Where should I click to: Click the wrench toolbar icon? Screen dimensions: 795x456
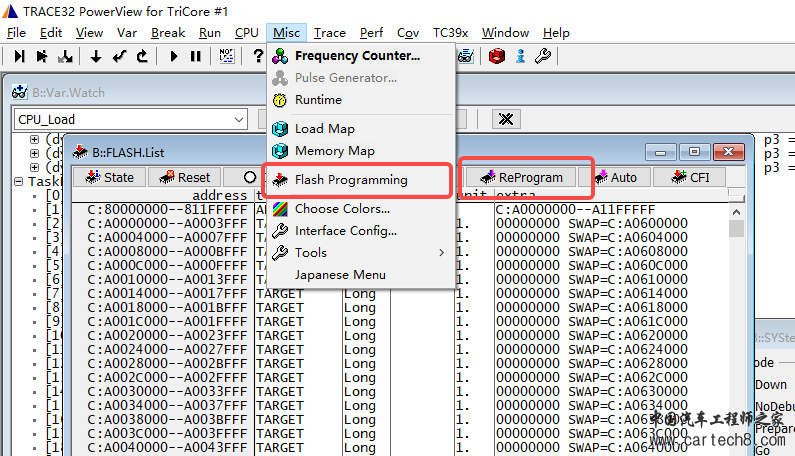click(x=543, y=56)
